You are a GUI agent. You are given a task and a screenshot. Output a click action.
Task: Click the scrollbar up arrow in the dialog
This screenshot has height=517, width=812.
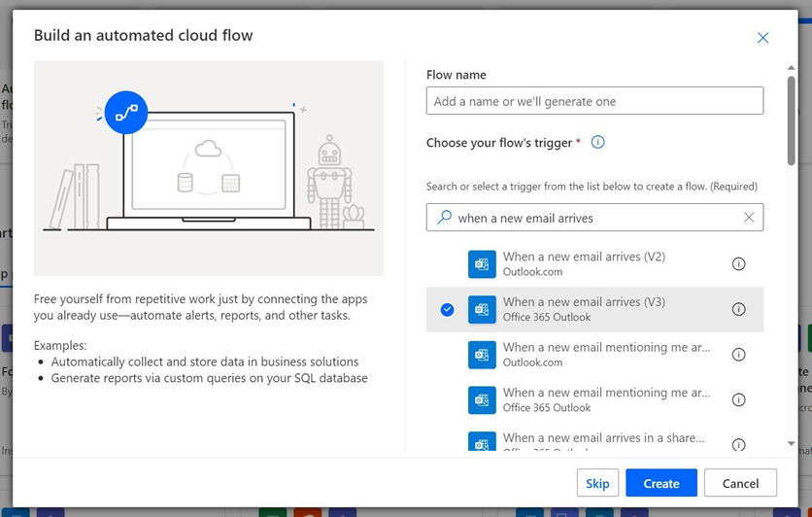(x=791, y=68)
